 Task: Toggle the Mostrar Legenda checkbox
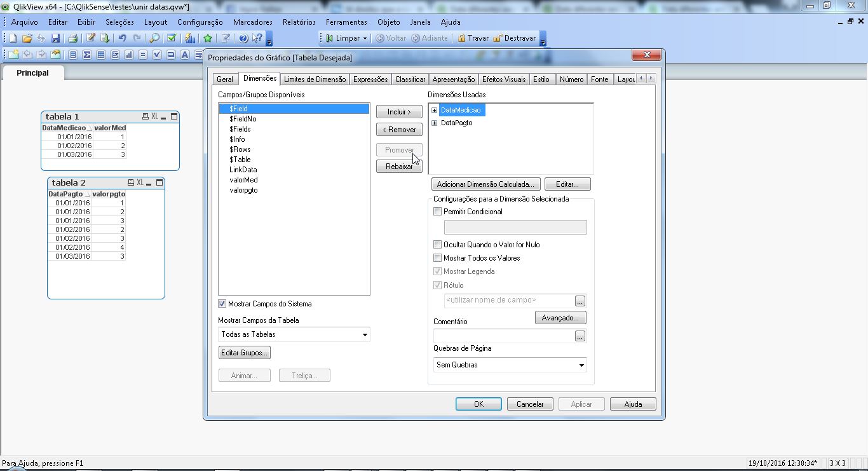[437, 271]
